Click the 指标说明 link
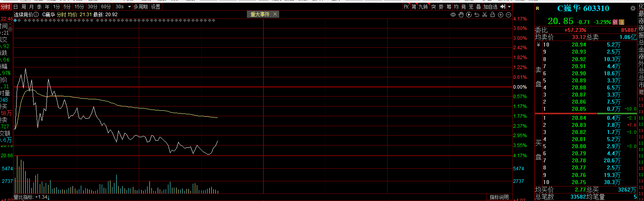This screenshot has width=644, height=201. coord(499,197)
